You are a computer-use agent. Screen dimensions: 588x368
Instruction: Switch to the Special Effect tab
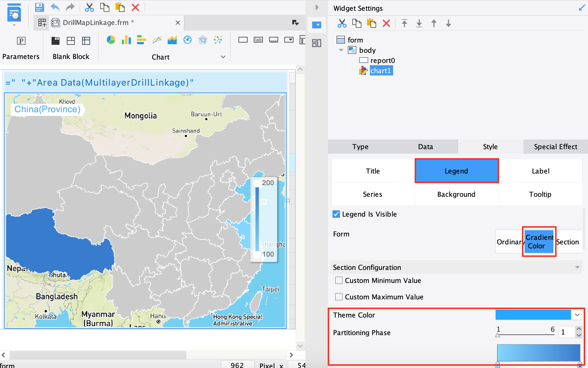[x=555, y=147]
